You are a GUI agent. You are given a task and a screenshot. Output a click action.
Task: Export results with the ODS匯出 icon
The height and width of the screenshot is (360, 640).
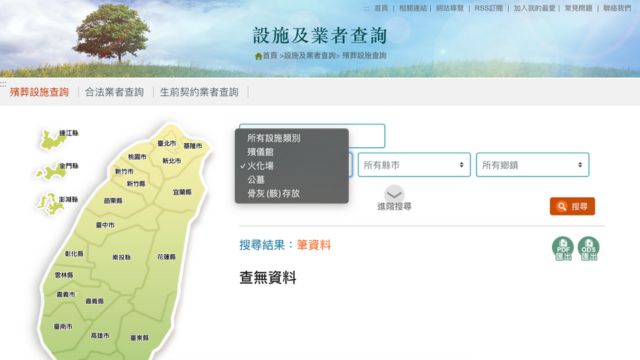click(589, 248)
